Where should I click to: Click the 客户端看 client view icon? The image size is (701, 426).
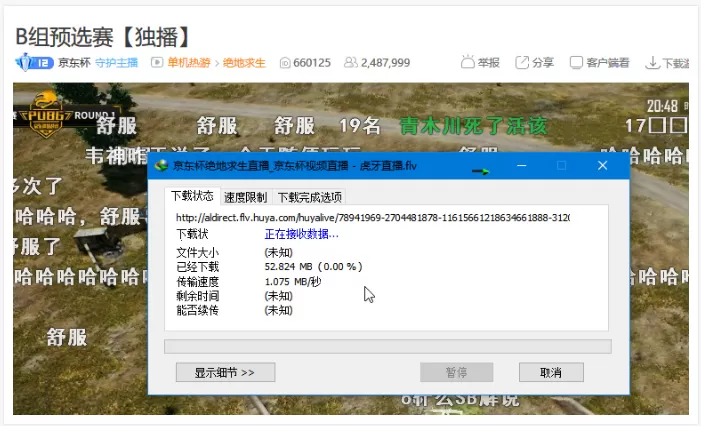click(576, 63)
